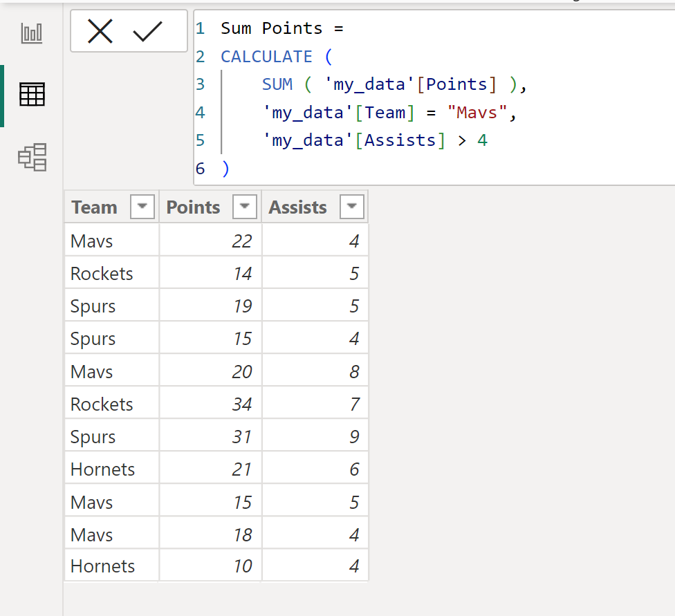The image size is (675, 616).
Task: Select the Points column header
Action: pyautogui.click(x=193, y=206)
